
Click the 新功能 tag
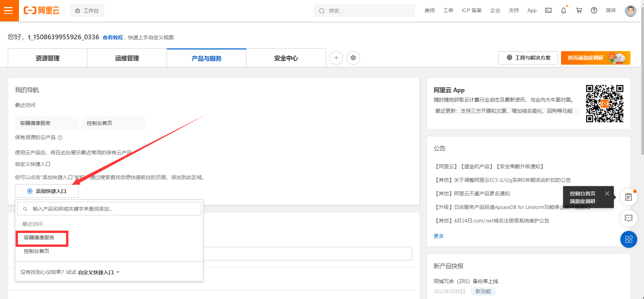[483, 291]
